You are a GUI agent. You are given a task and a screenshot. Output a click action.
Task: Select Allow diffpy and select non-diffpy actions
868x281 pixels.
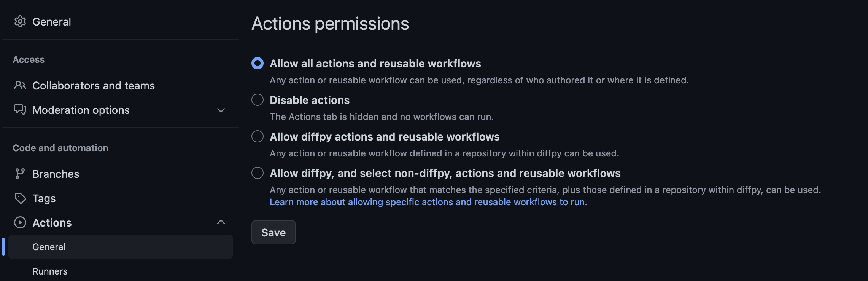click(x=257, y=173)
